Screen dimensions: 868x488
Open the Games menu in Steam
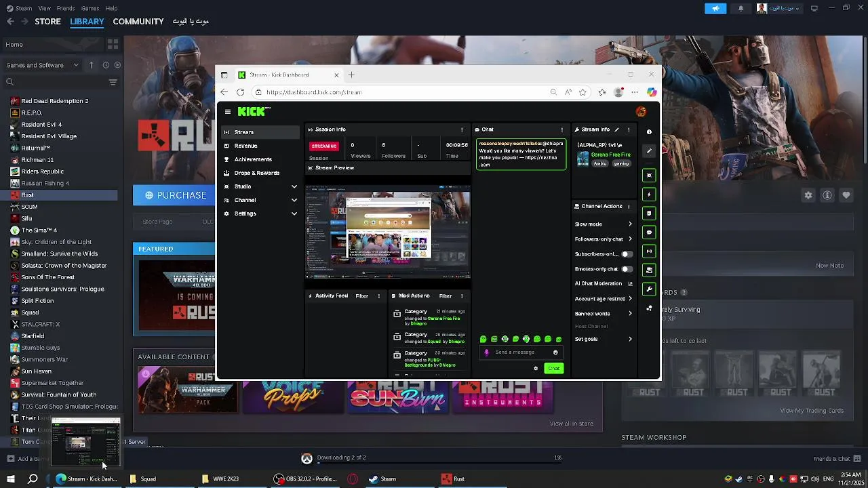point(90,8)
